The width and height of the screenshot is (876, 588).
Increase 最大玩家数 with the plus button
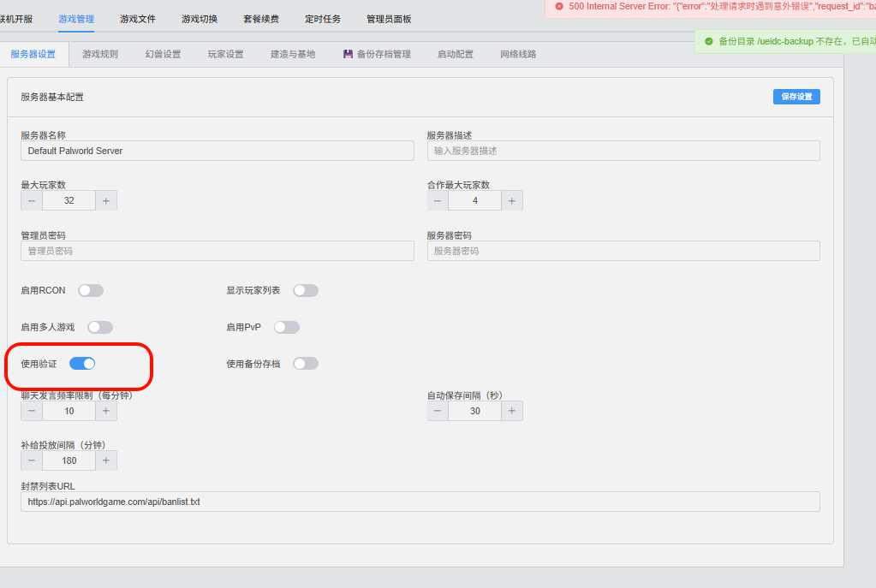[x=106, y=200]
